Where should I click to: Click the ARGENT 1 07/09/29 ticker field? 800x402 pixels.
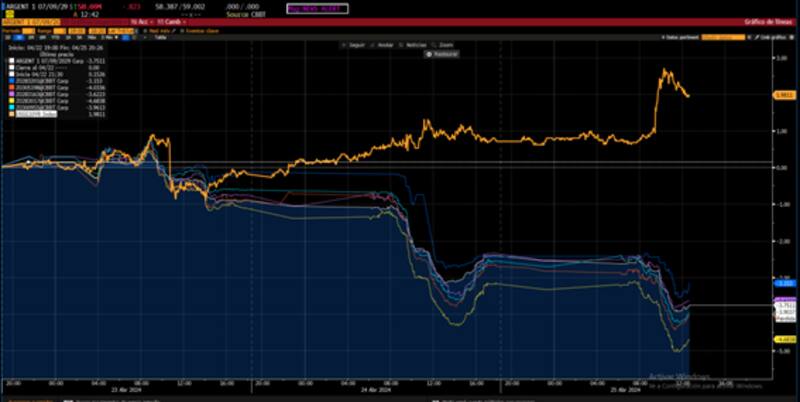click(x=30, y=22)
